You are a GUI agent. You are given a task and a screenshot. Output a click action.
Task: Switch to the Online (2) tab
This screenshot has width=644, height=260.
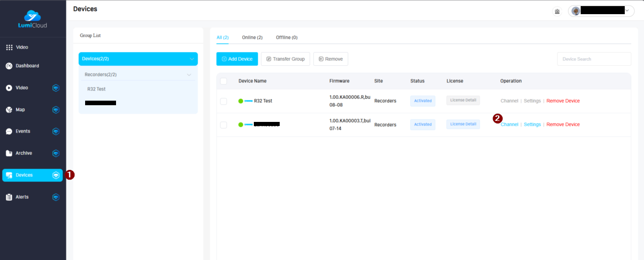[x=252, y=37]
